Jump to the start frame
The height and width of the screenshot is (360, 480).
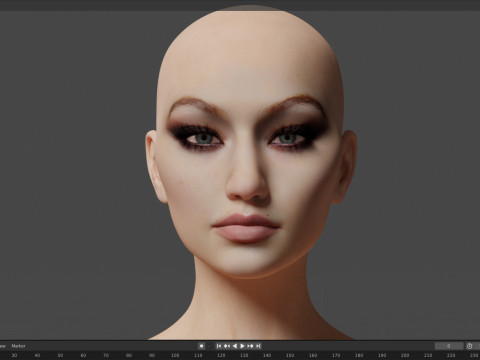(x=219, y=346)
